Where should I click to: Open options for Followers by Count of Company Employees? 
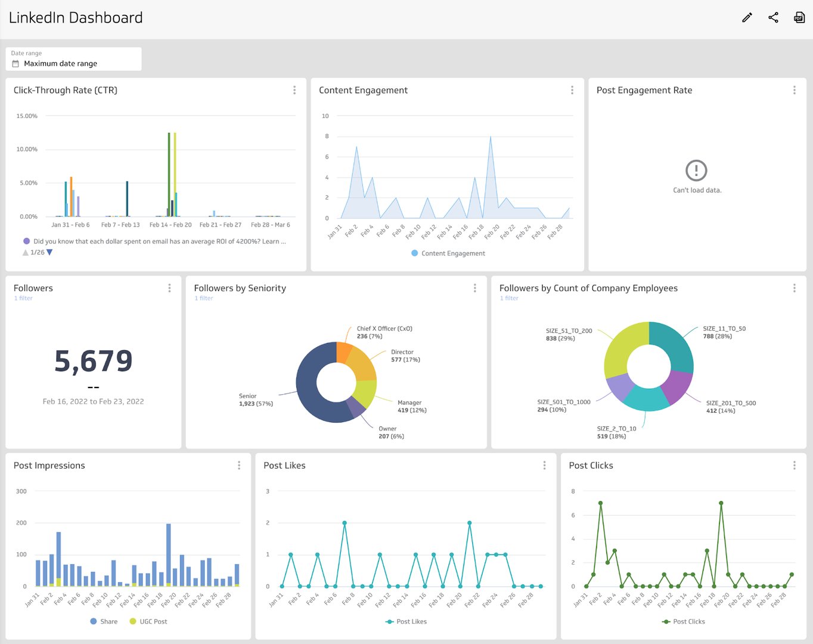tap(794, 288)
